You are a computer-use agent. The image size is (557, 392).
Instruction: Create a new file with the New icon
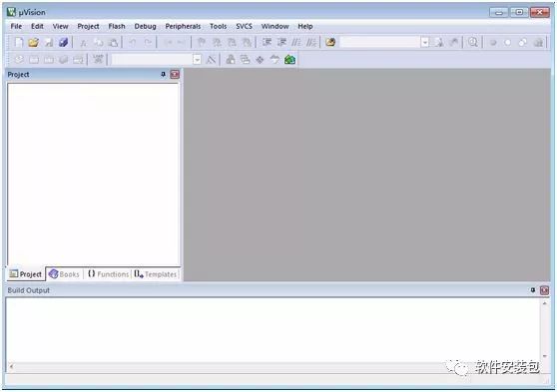[19, 42]
